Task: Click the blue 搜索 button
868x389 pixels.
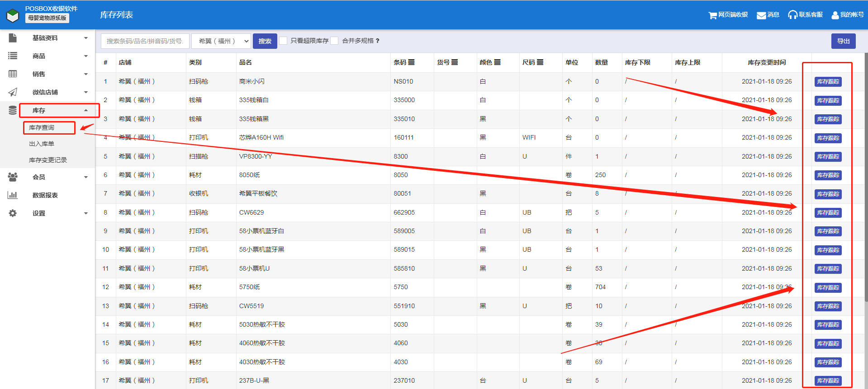Action: click(265, 41)
